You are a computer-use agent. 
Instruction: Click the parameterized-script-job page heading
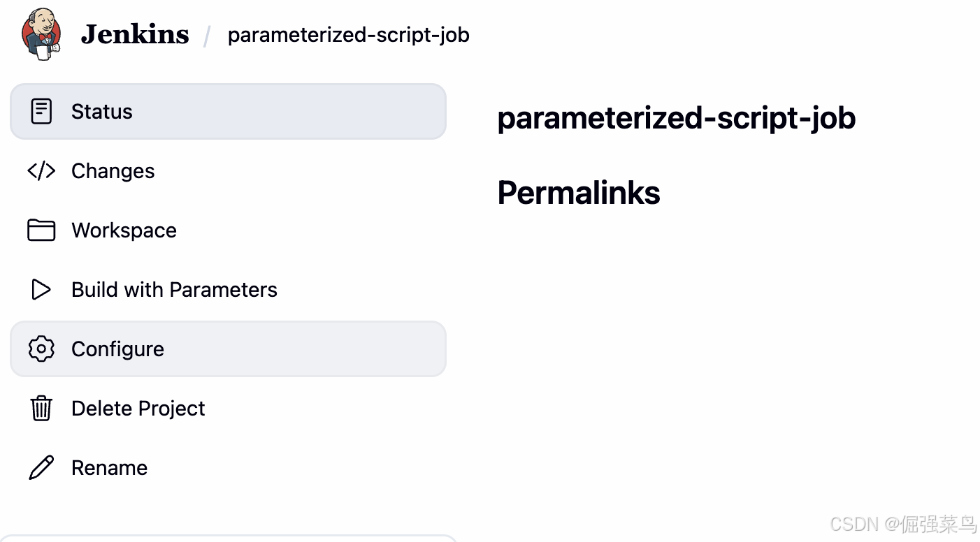[x=676, y=118]
